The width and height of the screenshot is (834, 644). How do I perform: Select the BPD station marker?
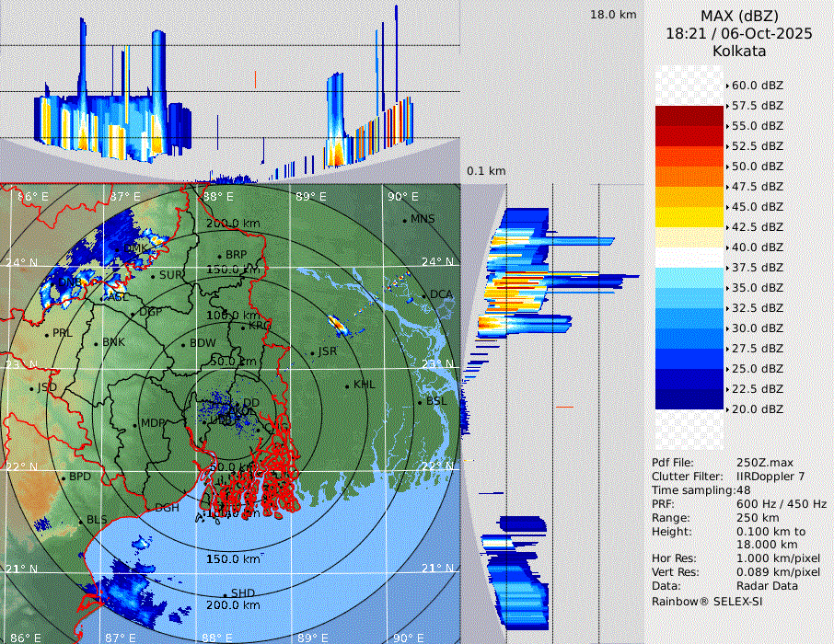coord(63,477)
